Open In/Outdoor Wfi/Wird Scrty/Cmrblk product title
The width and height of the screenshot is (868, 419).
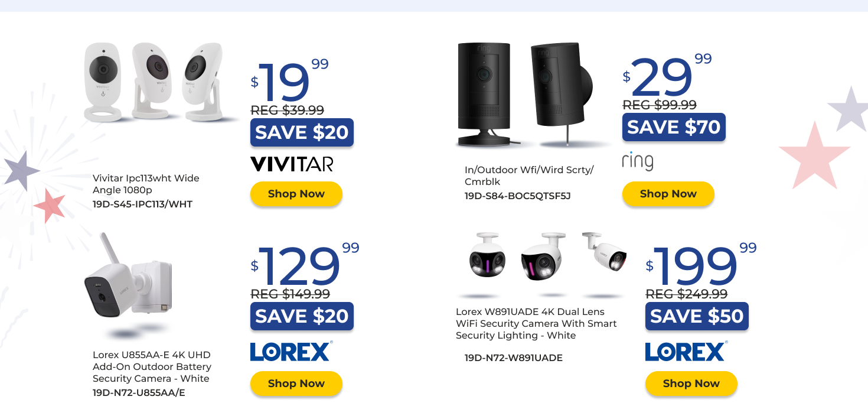(529, 176)
